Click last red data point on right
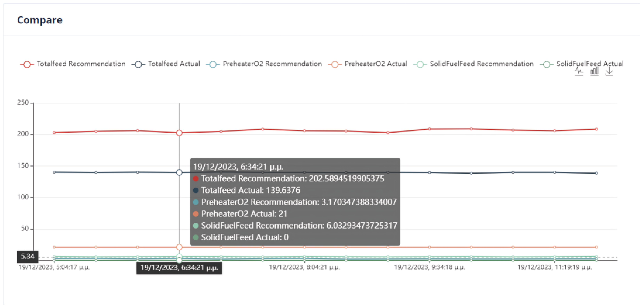 click(x=596, y=129)
